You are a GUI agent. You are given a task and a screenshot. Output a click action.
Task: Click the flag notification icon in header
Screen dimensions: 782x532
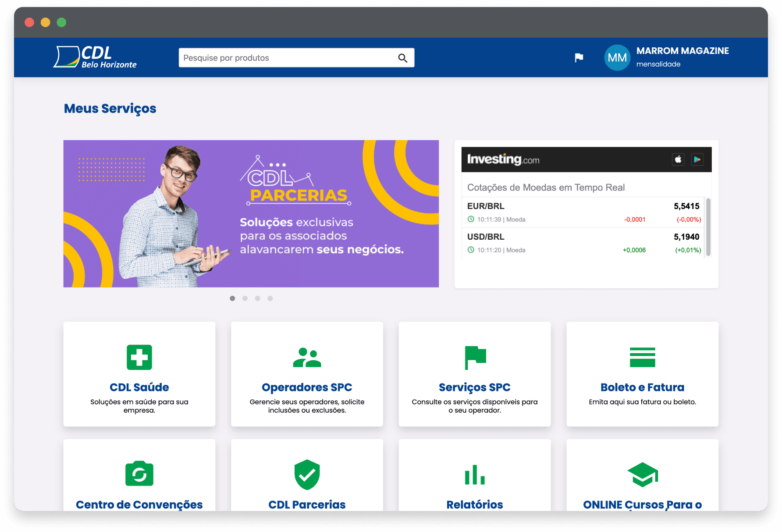point(579,58)
